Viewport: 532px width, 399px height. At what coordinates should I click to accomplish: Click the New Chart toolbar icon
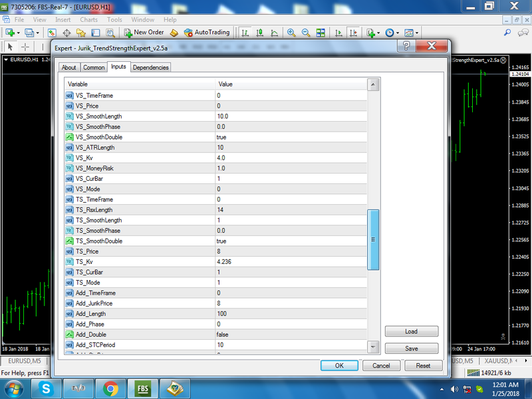pyautogui.click(x=9, y=33)
